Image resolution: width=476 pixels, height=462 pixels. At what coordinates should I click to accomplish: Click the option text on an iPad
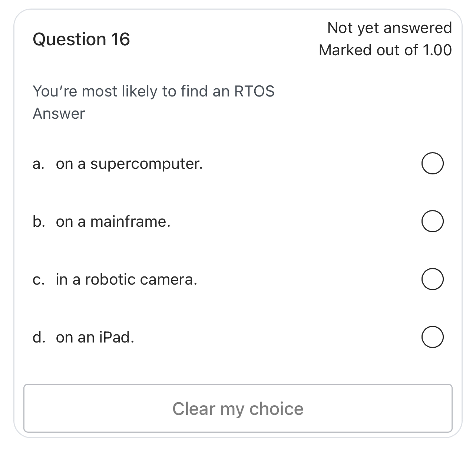click(x=96, y=337)
